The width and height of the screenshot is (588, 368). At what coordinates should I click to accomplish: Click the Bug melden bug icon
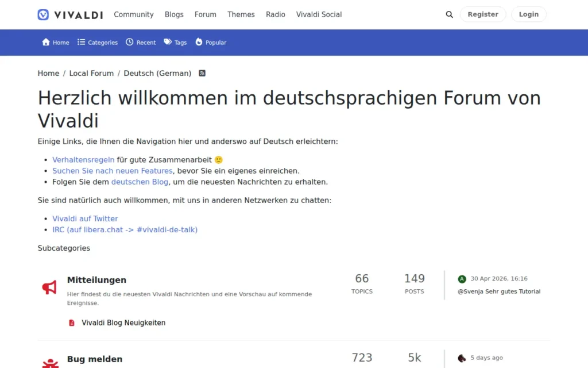click(x=51, y=363)
